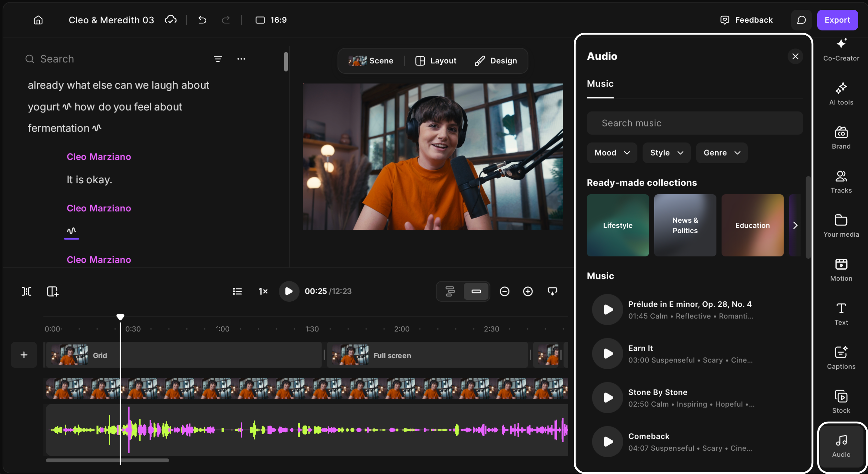This screenshot has width=868, height=474.
Task: Click the word "fermentation" in transcript
Action: [58, 128]
